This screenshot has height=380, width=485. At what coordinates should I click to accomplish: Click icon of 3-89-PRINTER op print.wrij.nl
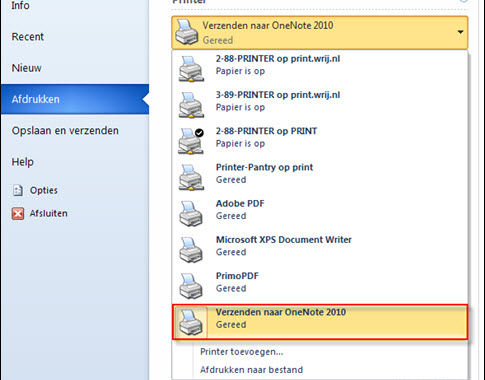191,105
